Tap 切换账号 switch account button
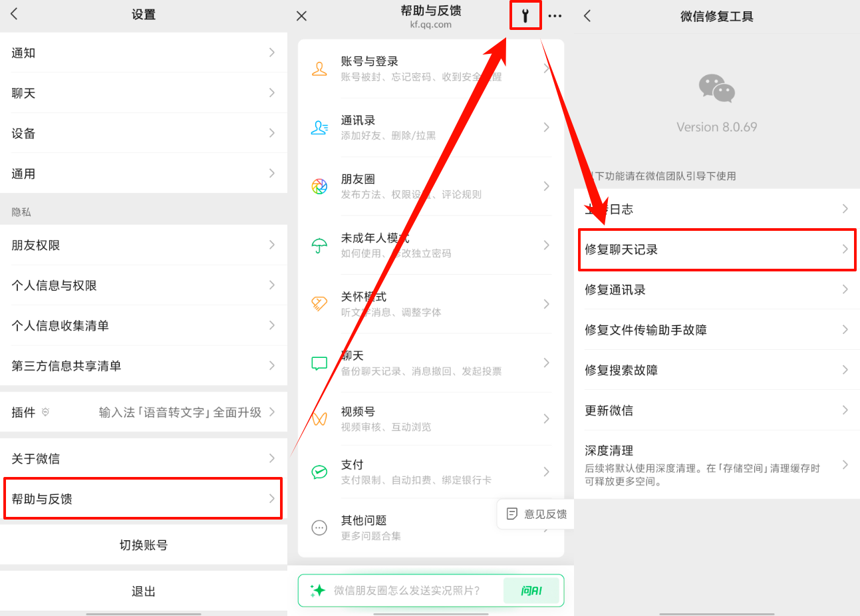This screenshot has height=616, width=860. click(144, 545)
